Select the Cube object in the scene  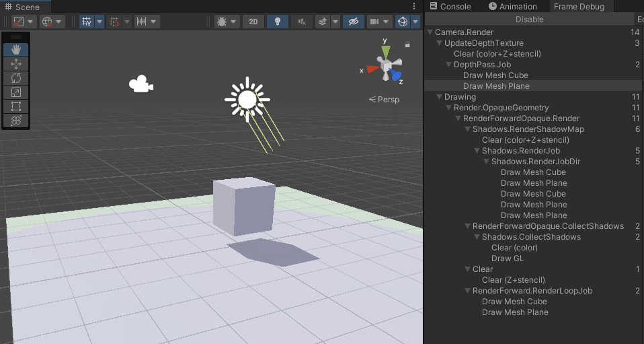(244, 206)
